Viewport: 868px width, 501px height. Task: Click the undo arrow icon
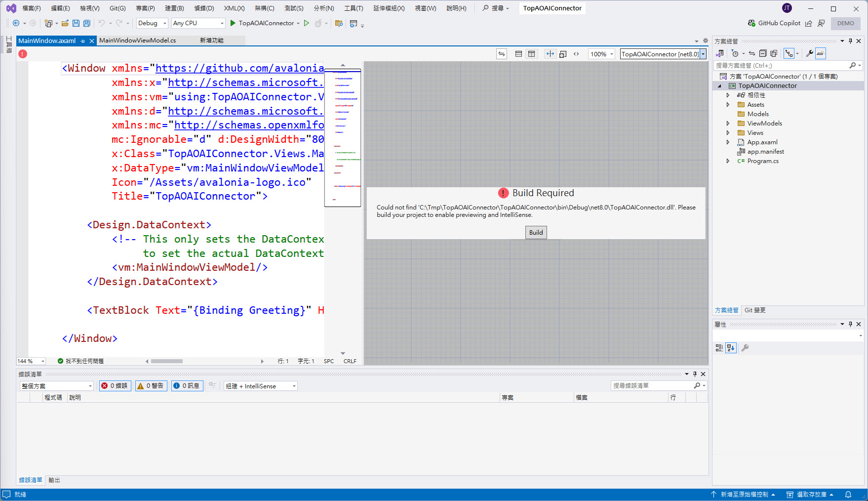[101, 23]
